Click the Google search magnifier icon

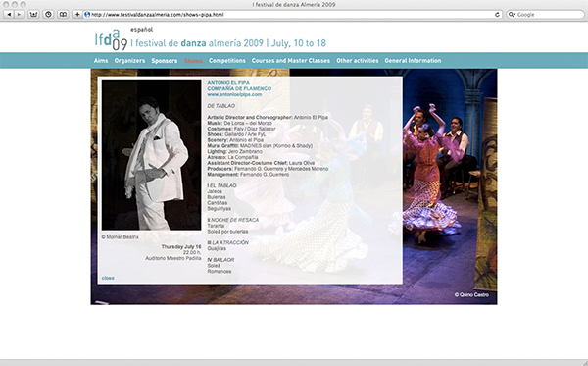pos(512,15)
